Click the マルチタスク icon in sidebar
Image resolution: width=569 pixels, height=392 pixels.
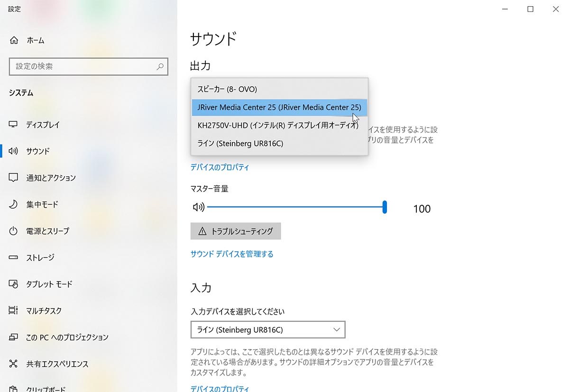(14, 310)
